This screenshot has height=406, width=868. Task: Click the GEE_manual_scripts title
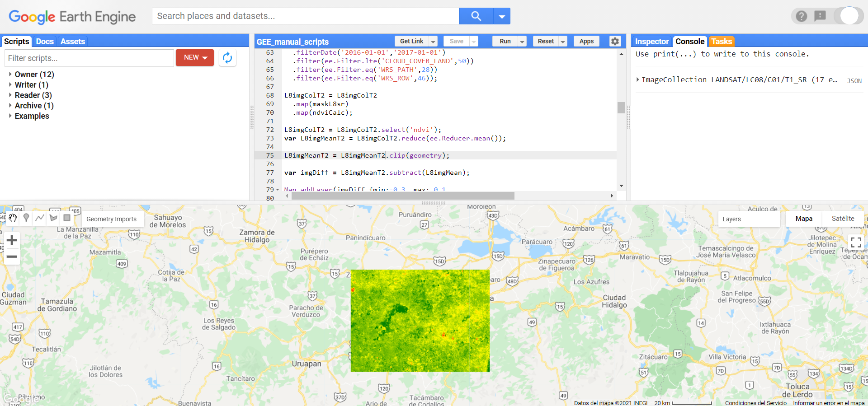click(x=292, y=42)
